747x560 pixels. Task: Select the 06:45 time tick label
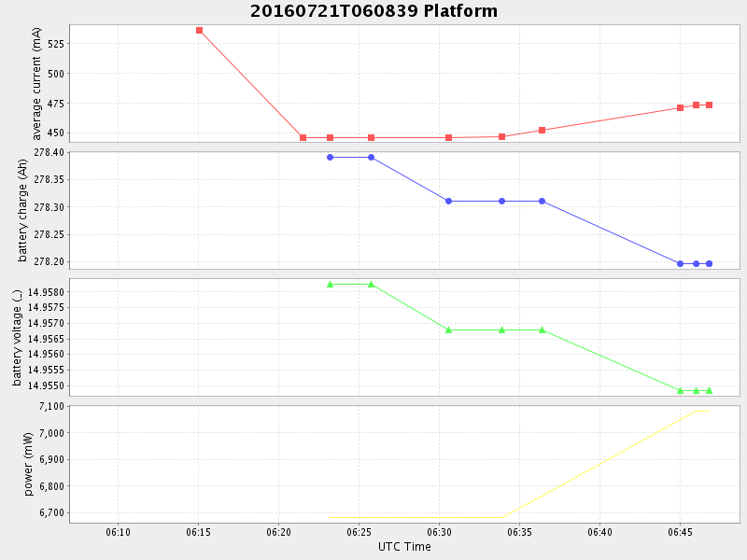click(680, 531)
